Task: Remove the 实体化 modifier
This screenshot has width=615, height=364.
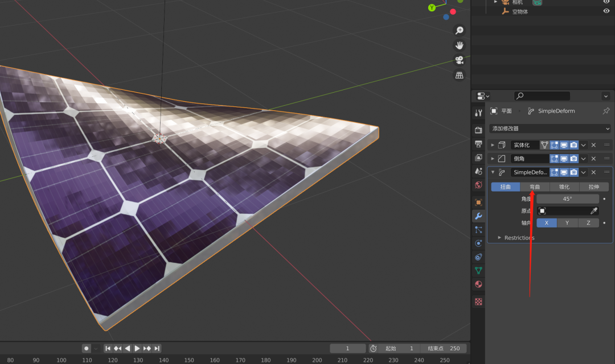Action: click(593, 145)
